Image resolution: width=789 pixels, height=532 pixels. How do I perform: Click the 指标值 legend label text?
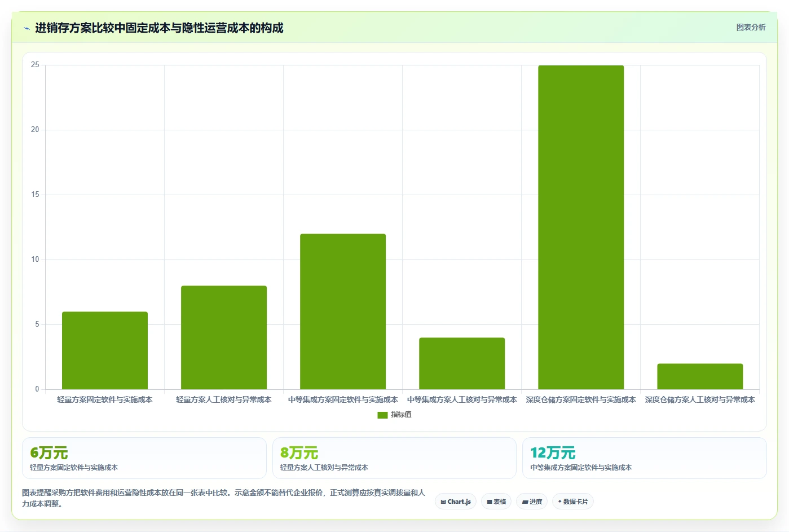tap(401, 415)
